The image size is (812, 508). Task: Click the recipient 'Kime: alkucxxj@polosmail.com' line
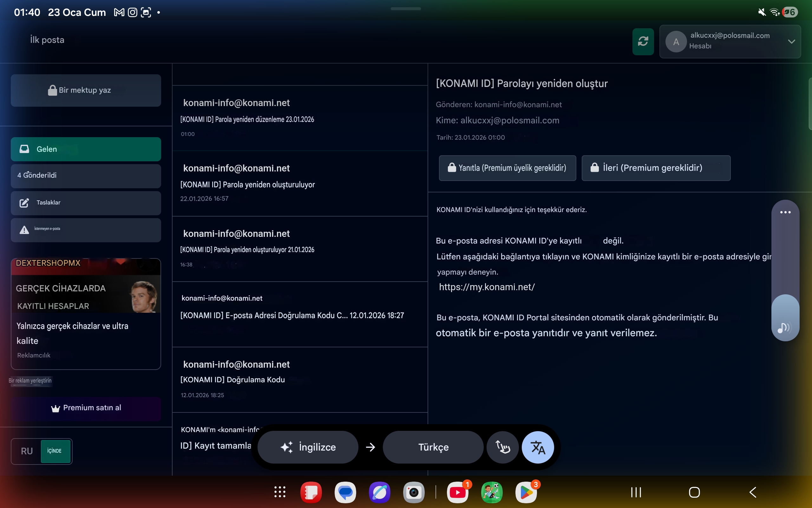point(497,120)
